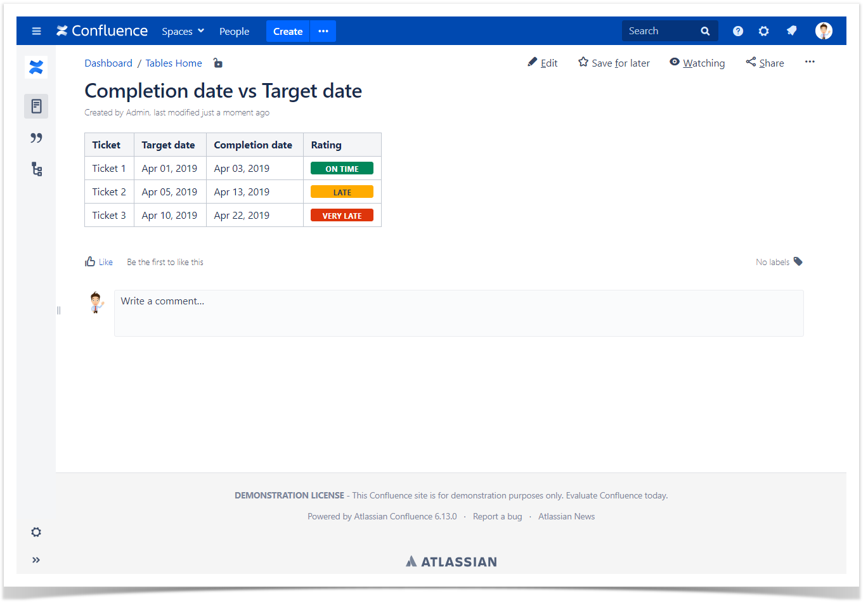The width and height of the screenshot is (868, 605).
Task: Open the notifications icon in the header
Action: 791,31
